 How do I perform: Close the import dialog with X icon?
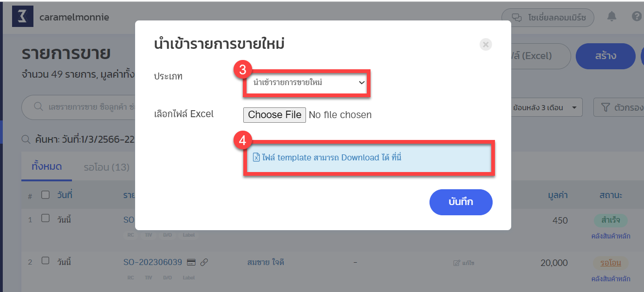point(486,45)
